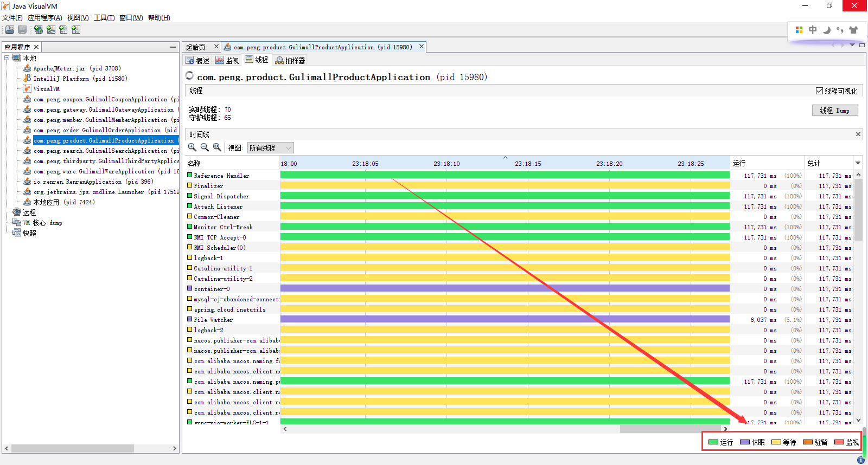Click the info icon at bottom right corner
This screenshot has width=868, height=465.
tap(861, 460)
